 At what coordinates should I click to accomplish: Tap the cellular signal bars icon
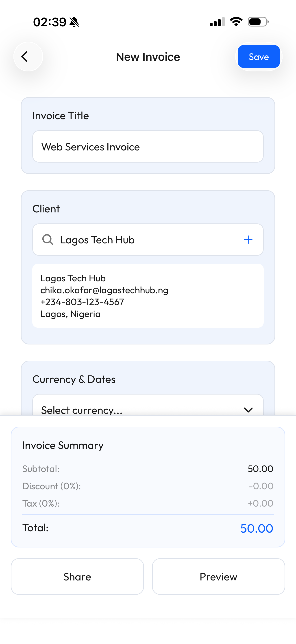(x=217, y=22)
